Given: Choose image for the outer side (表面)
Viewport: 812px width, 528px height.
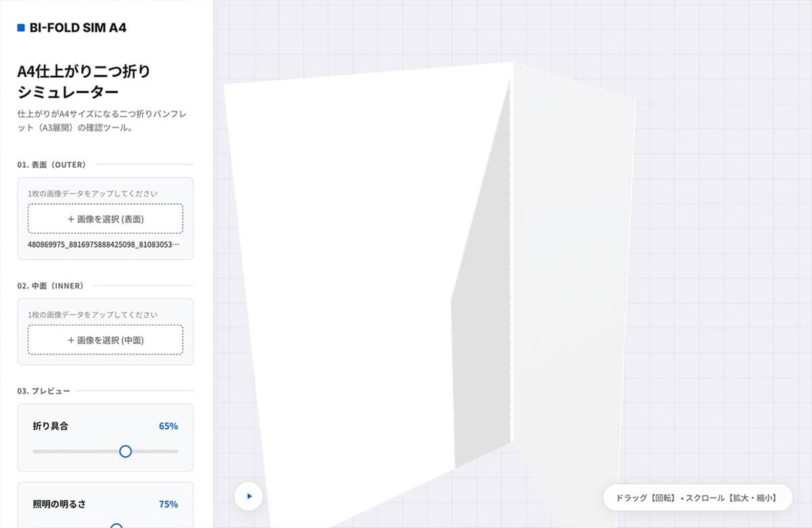Looking at the screenshot, I should pos(106,219).
